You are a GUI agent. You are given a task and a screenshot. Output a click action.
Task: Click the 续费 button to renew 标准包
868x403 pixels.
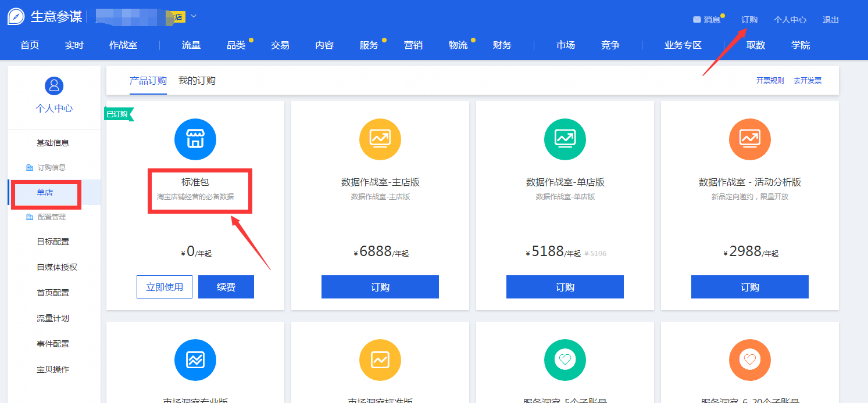(x=226, y=286)
